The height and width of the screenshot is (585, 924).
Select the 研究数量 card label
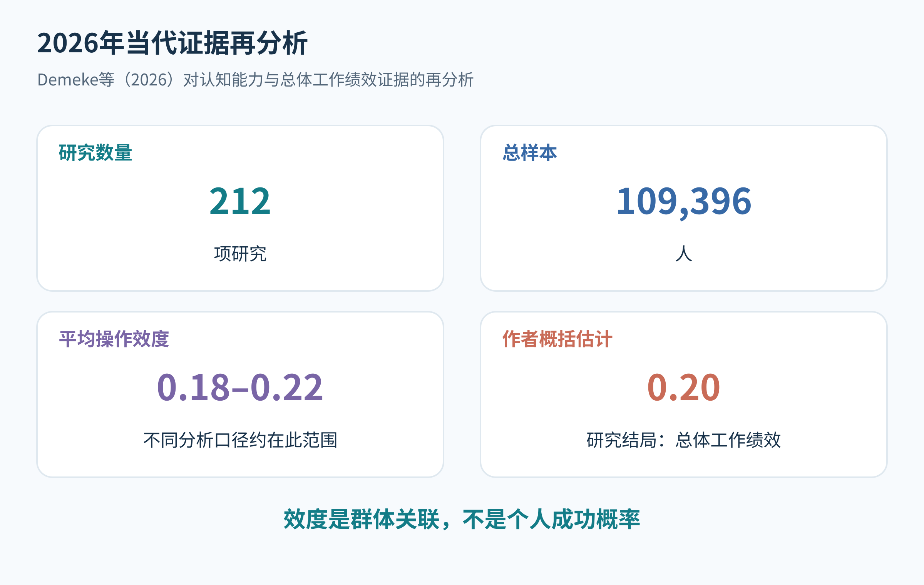pos(95,153)
